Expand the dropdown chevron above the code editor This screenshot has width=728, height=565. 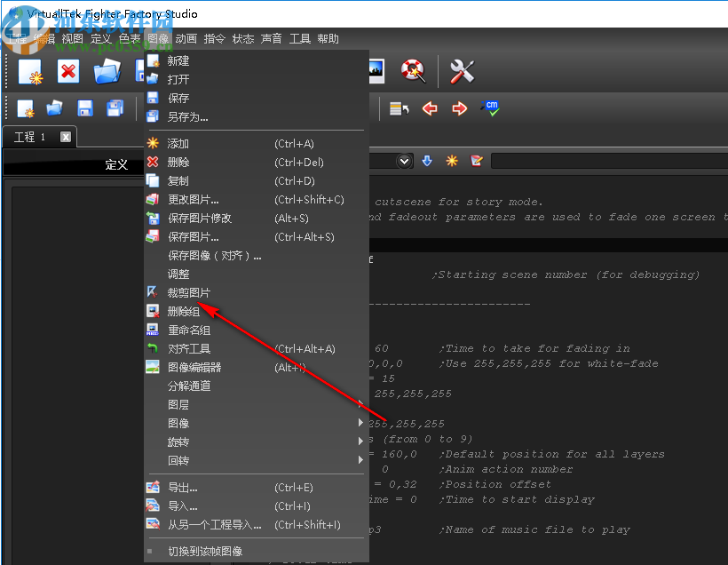click(x=404, y=161)
